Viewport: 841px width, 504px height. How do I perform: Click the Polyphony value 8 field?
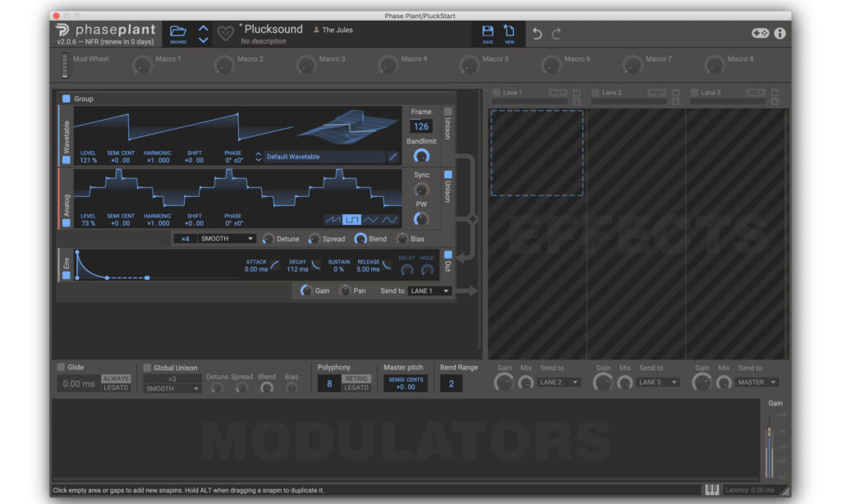(329, 383)
